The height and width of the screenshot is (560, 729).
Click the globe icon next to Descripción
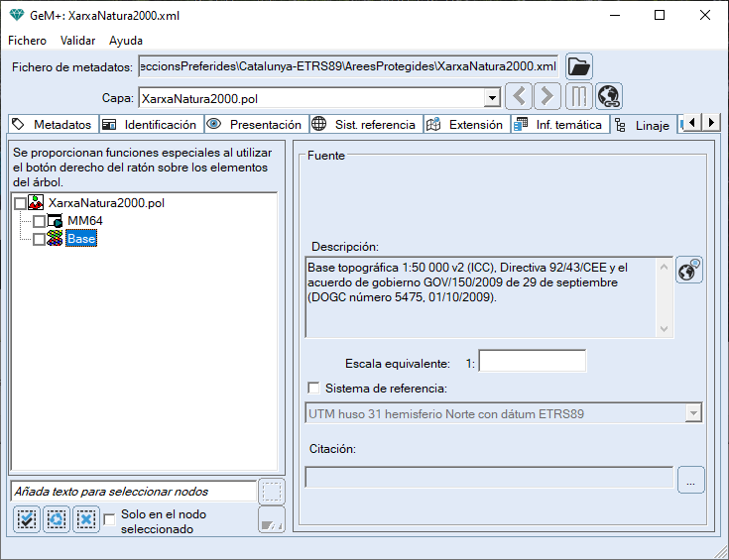click(689, 271)
